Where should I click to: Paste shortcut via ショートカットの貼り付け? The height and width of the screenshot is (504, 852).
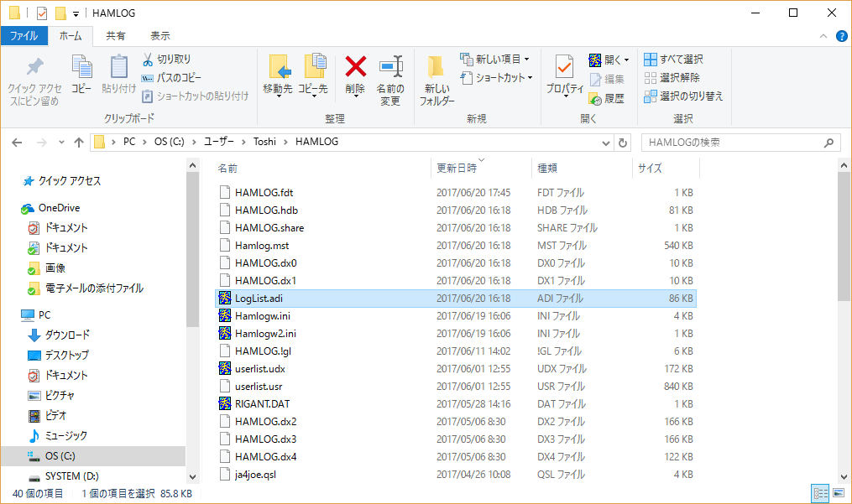195,96
